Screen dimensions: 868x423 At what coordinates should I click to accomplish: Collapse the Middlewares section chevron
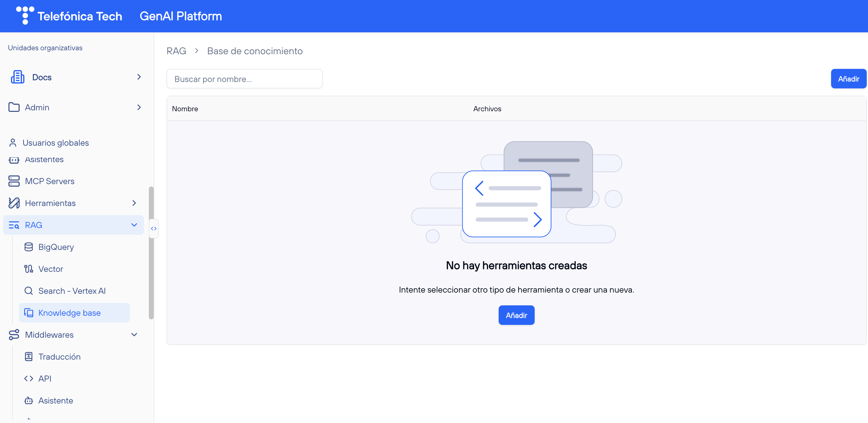[134, 334]
